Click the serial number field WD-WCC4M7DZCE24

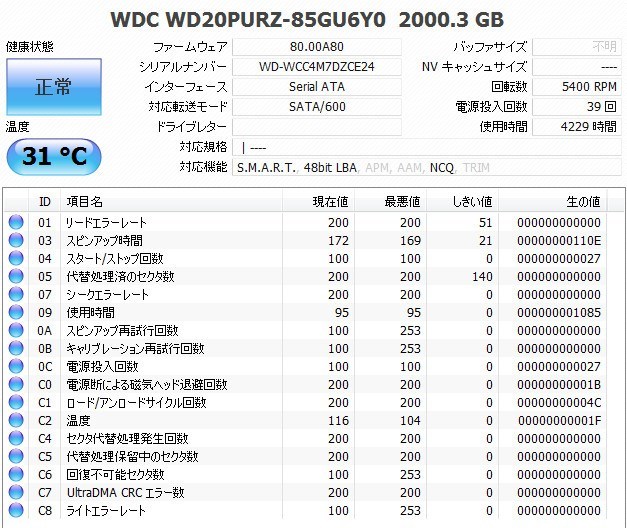point(317,67)
